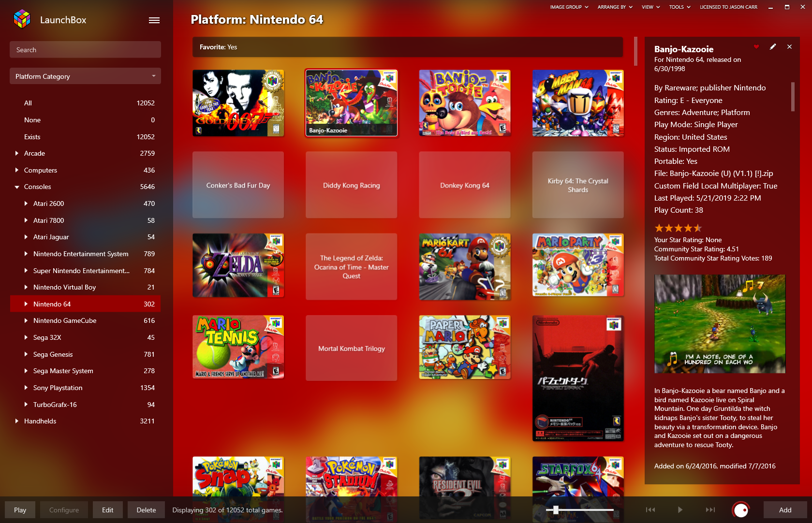The width and height of the screenshot is (812, 523).
Task: Expand the Atari Jaguar platform
Action: pos(26,237)
